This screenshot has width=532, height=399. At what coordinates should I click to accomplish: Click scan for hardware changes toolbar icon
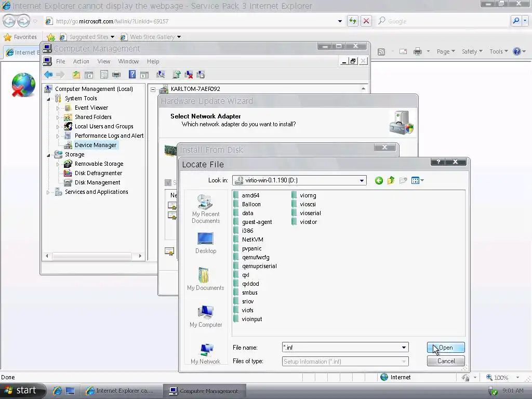161,75
